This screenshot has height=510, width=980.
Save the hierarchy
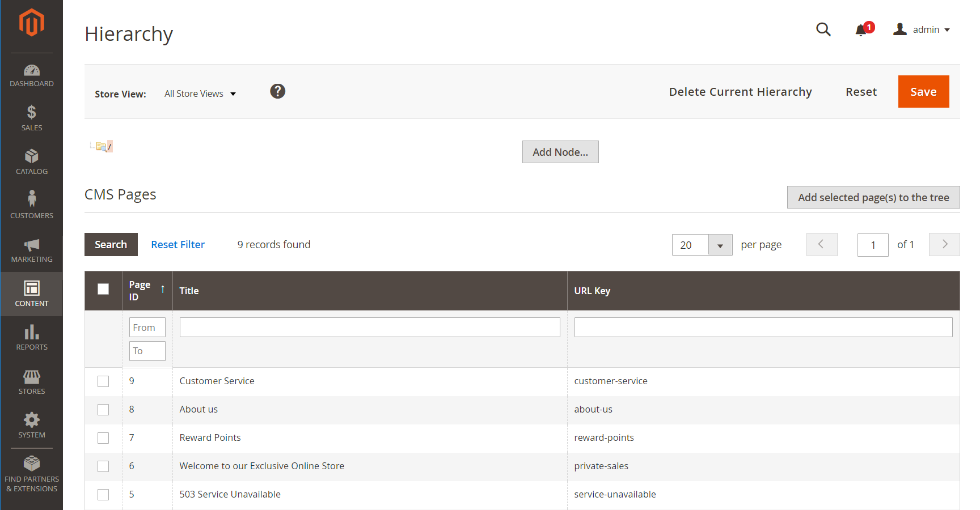click(923, 91)
